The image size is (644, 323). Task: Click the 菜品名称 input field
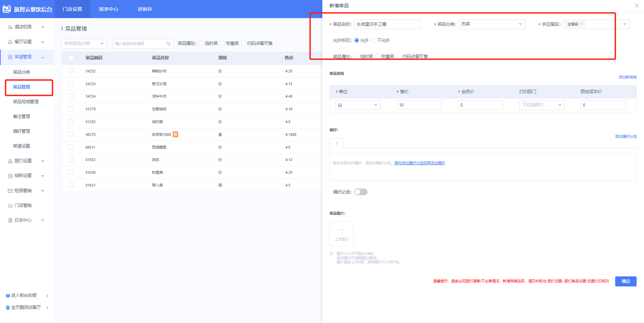point(387,24)
